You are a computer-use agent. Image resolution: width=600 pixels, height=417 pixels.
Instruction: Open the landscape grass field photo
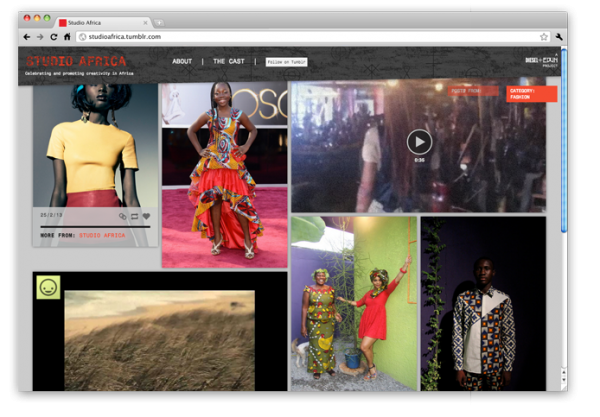click(x=159, y=340)
